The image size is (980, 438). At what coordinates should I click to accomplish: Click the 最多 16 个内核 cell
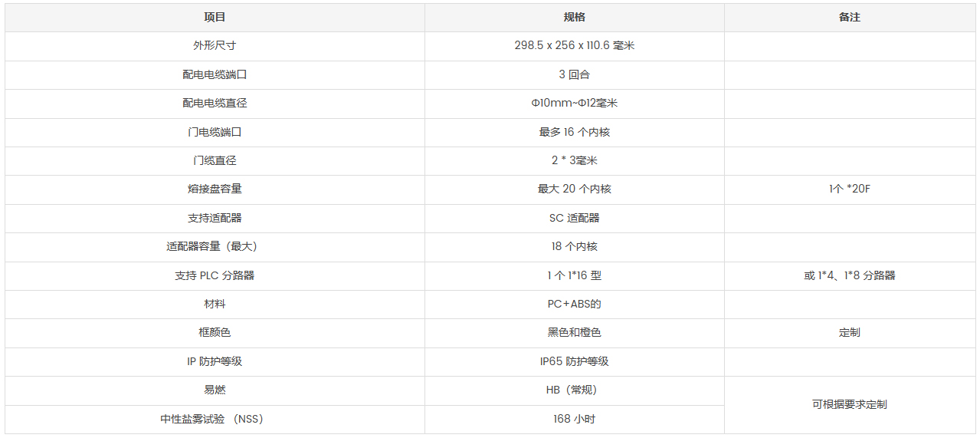tap(574, 132)
